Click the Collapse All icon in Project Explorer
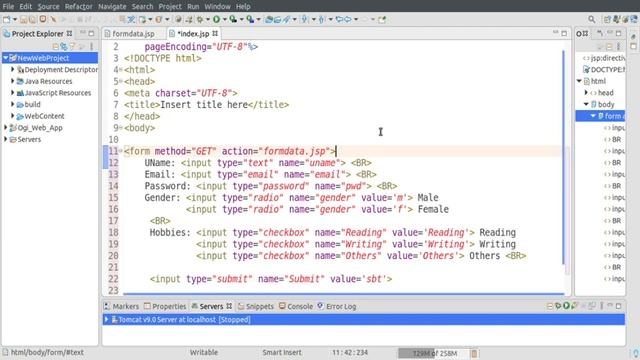Screen dimensions: 640x360 point(55,46)
